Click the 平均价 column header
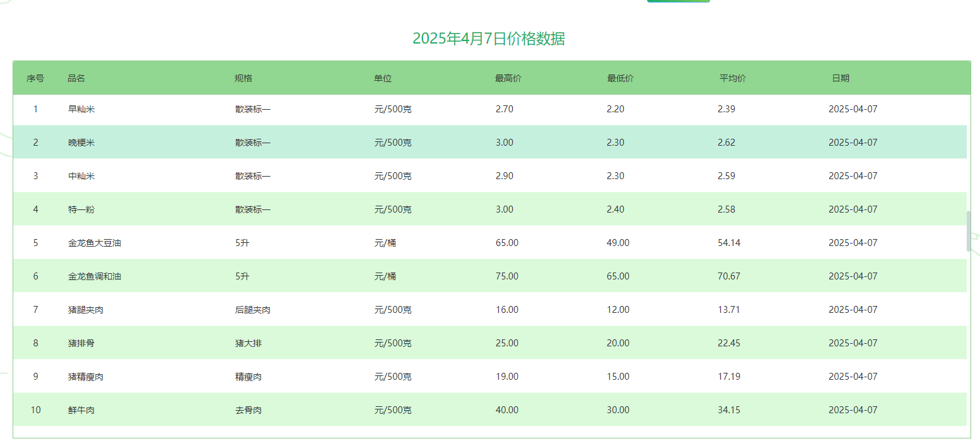The image size is (980, 446). [x=733, y=78]
